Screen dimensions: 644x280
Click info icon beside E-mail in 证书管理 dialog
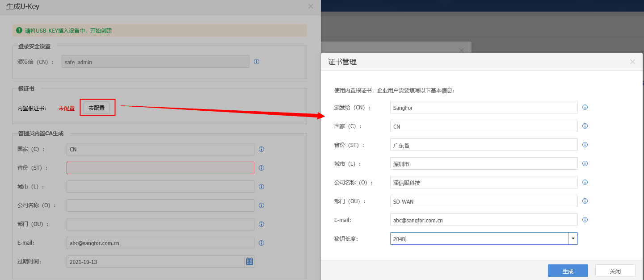585,220
